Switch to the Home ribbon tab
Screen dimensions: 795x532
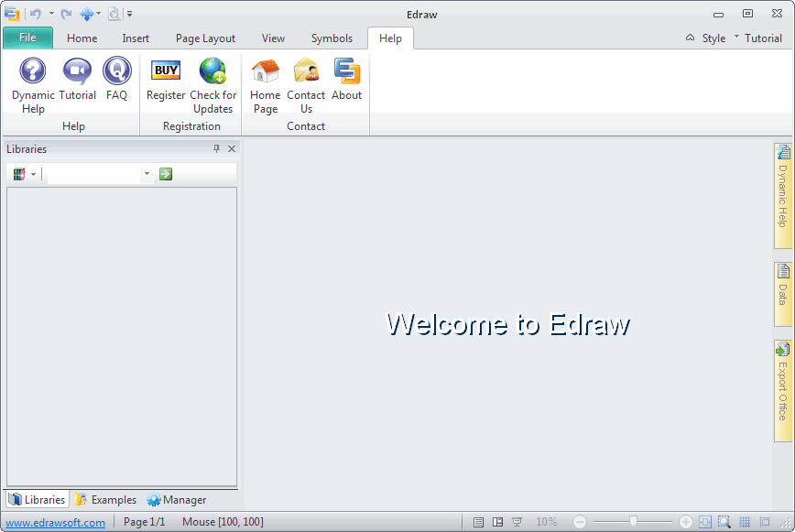(82, 38)
